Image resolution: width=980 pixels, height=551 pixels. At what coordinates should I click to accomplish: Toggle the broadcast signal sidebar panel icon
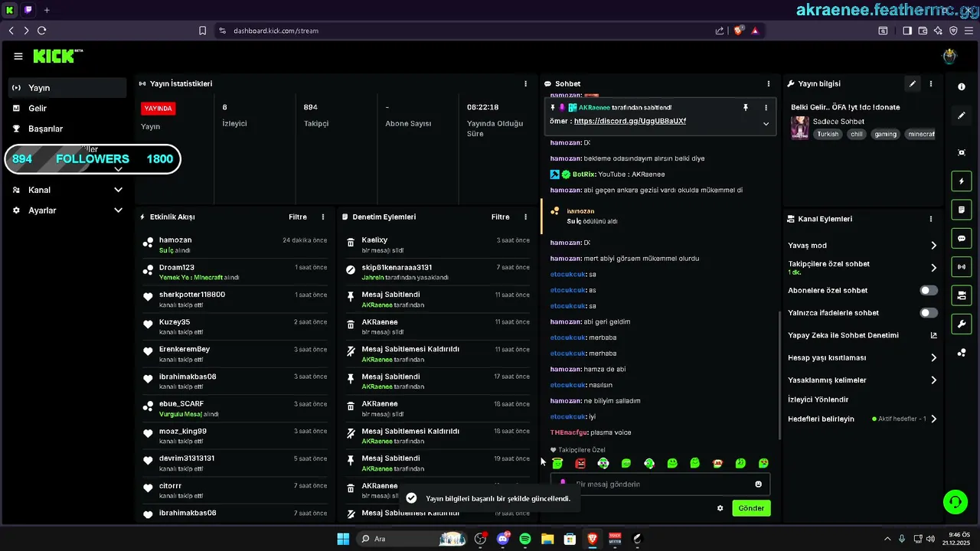coord(962,266)
